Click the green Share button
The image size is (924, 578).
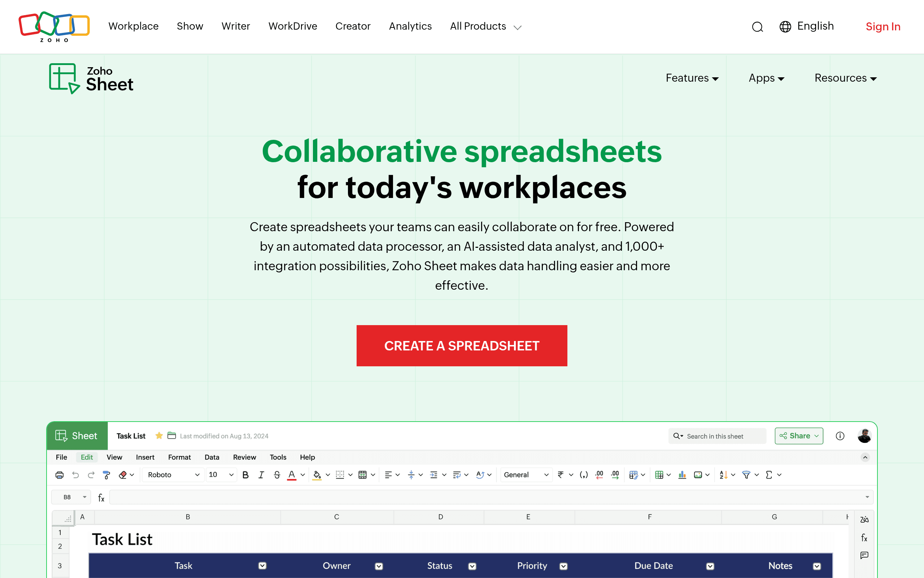pos(799,436)
